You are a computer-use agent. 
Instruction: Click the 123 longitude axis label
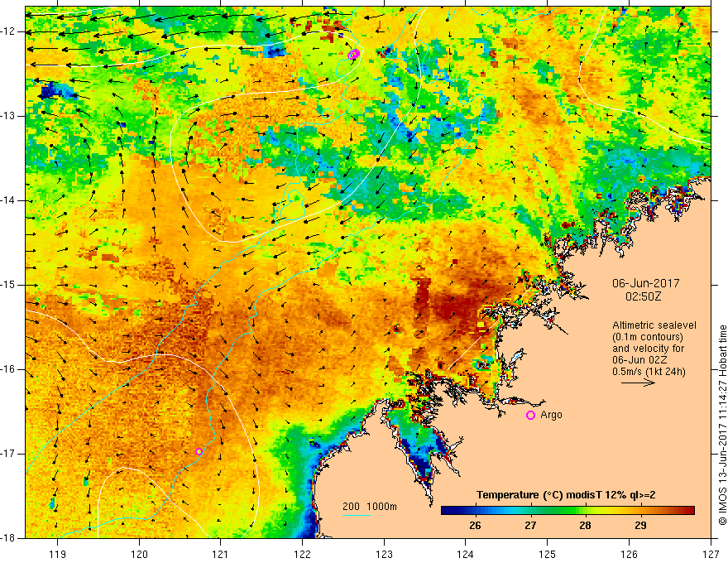pos(384,554)
